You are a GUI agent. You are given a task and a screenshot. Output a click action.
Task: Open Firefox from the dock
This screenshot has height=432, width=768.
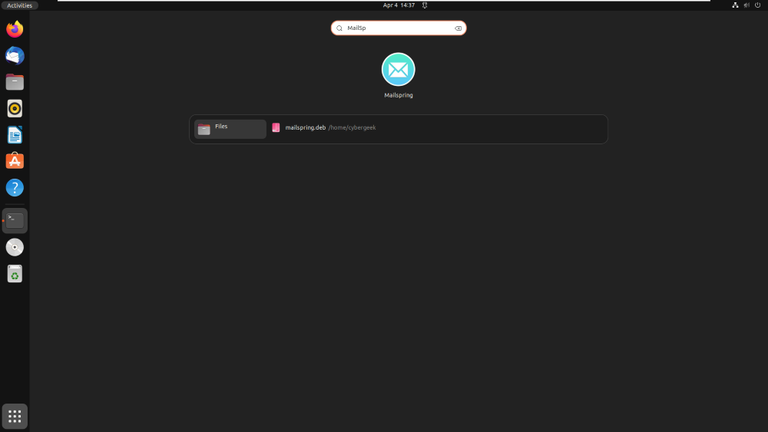15,29
